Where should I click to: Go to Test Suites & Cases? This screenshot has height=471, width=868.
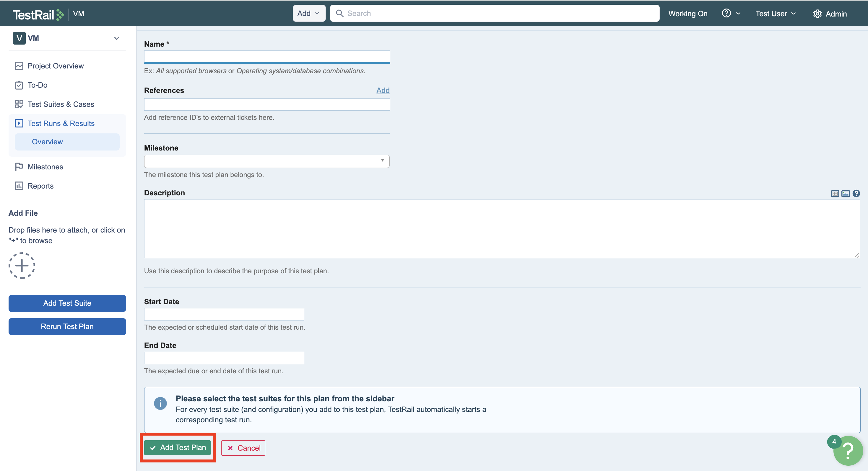(61, 104)
